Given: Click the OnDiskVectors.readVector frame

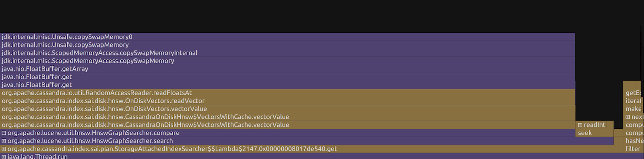Looking at the screenshot, I should (x=287, y=101).
